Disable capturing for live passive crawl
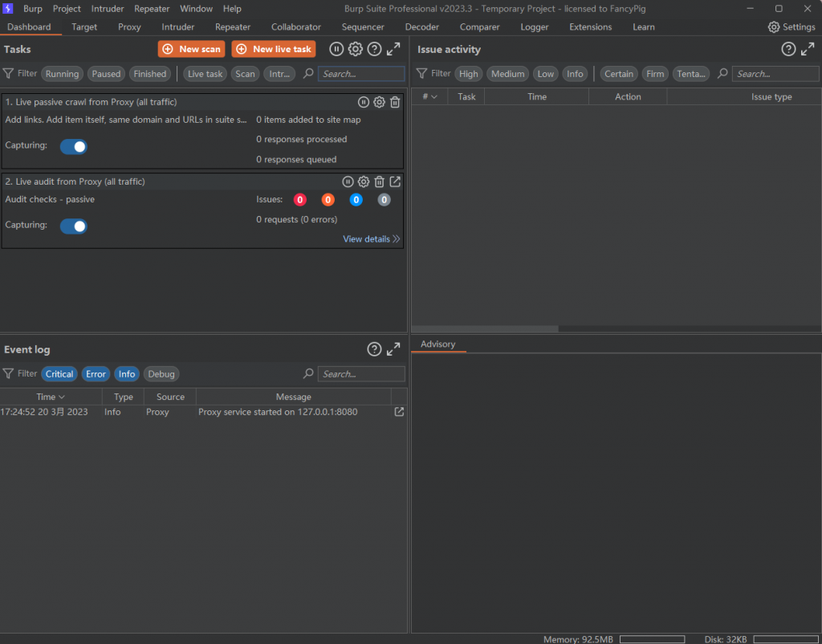This screenshot has width=822, height=644. (74, 146)
